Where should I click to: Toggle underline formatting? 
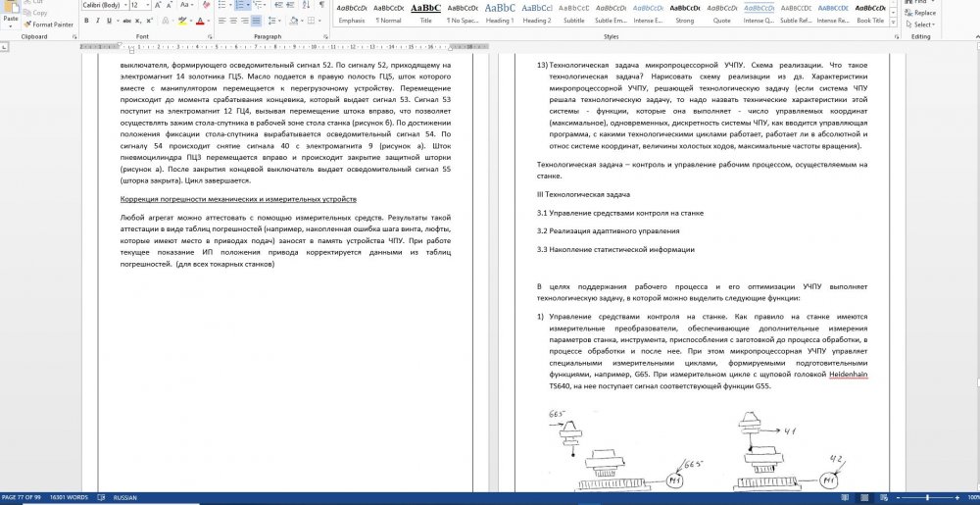[x=109, y=21]
